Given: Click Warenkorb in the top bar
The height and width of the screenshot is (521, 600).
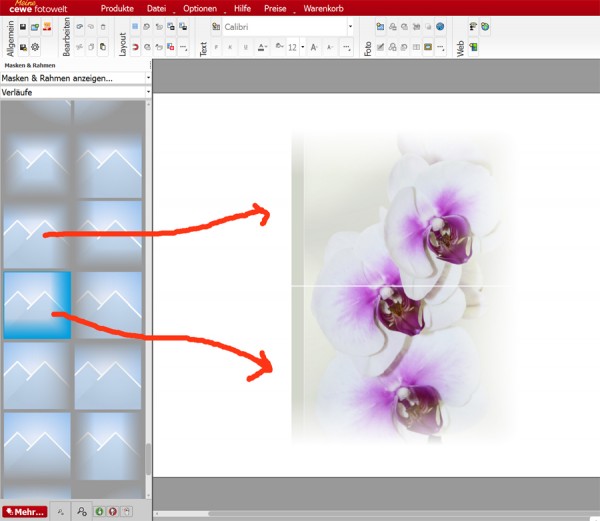Looking at the screenshot, I should 323,8.
